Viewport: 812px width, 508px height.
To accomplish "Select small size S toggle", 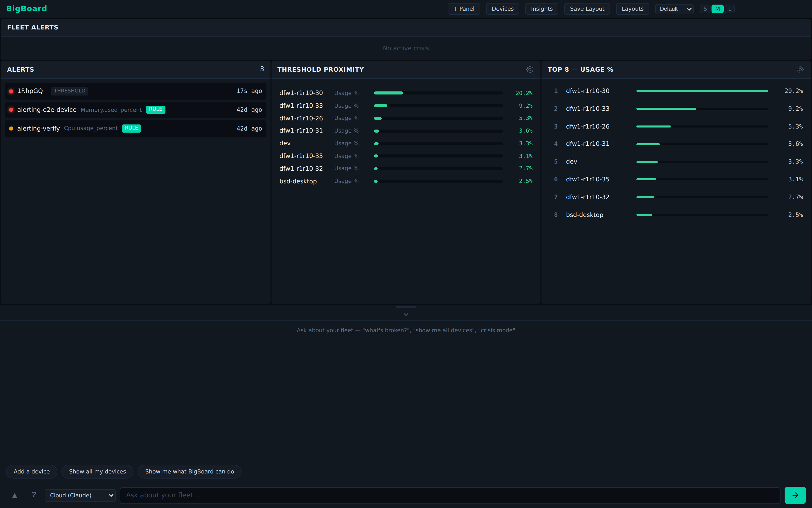I will [x=705, y=9].
